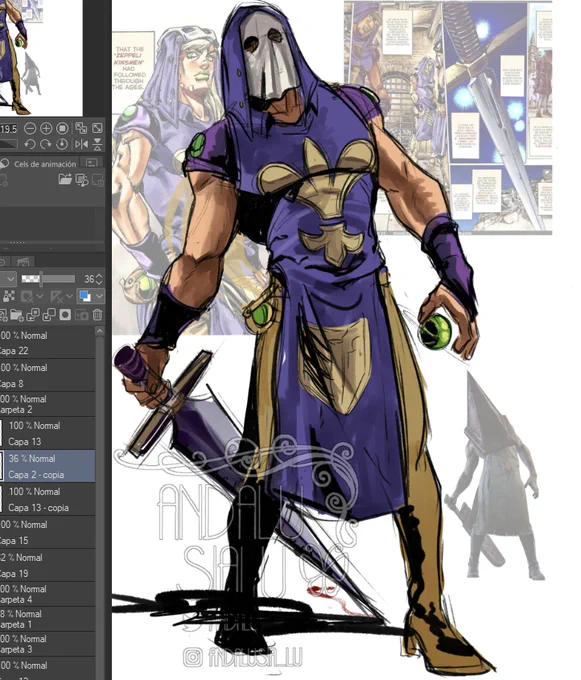The width and height of the screenshot is (581, 680).
Task: Zoom out in the Navigator panel
Action: pyautogui.click(x=30, y=128)
